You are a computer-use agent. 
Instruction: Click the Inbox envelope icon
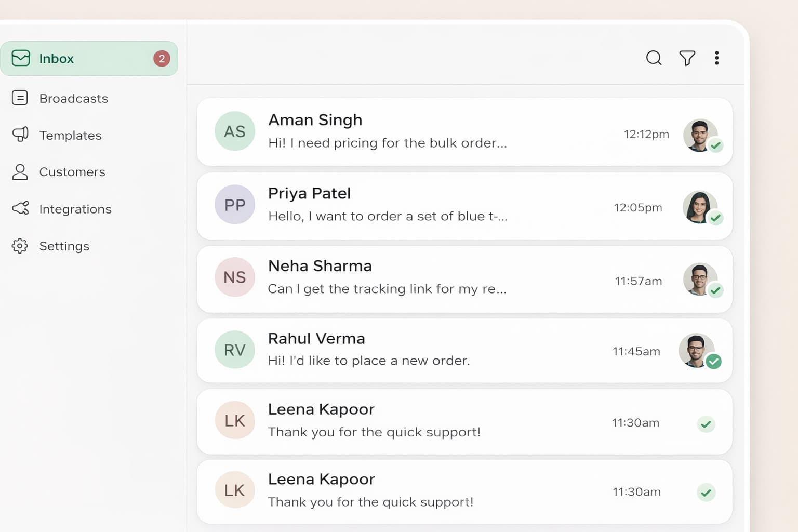coord(21,58)
